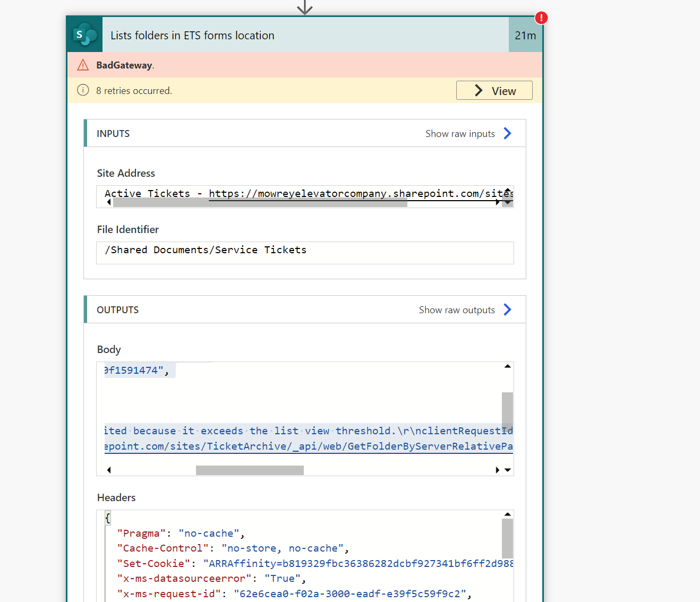Click the Headers label
The width and height of the screenshot is (700, 602).
[x=116, y=498]
